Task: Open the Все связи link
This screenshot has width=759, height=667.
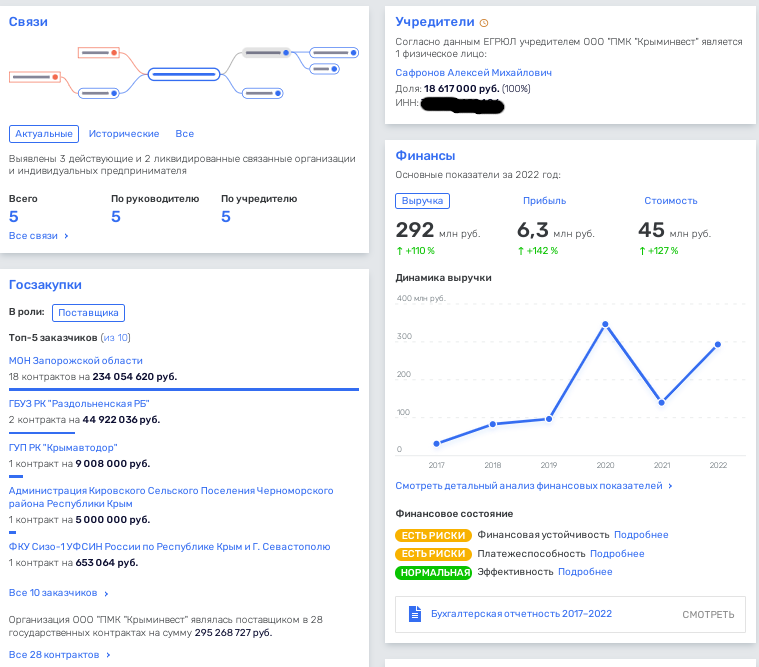Action: coord(39,236)
